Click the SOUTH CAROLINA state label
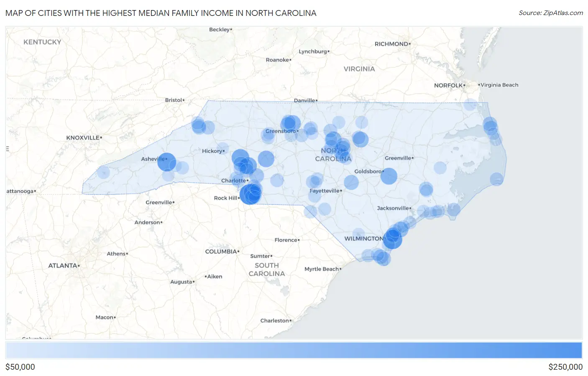 pos(267,270)
